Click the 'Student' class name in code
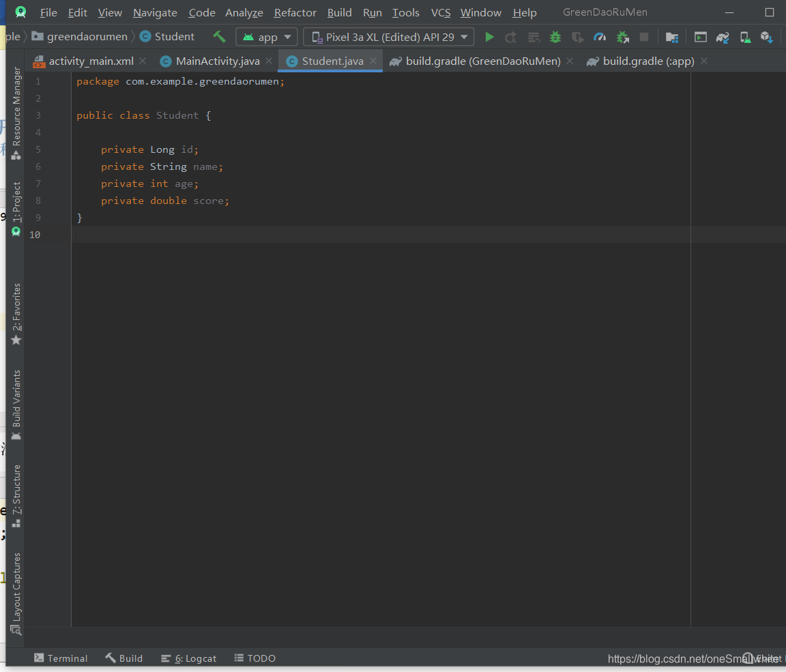Viewport: 786px width, 672px height. tap(177, 115)
